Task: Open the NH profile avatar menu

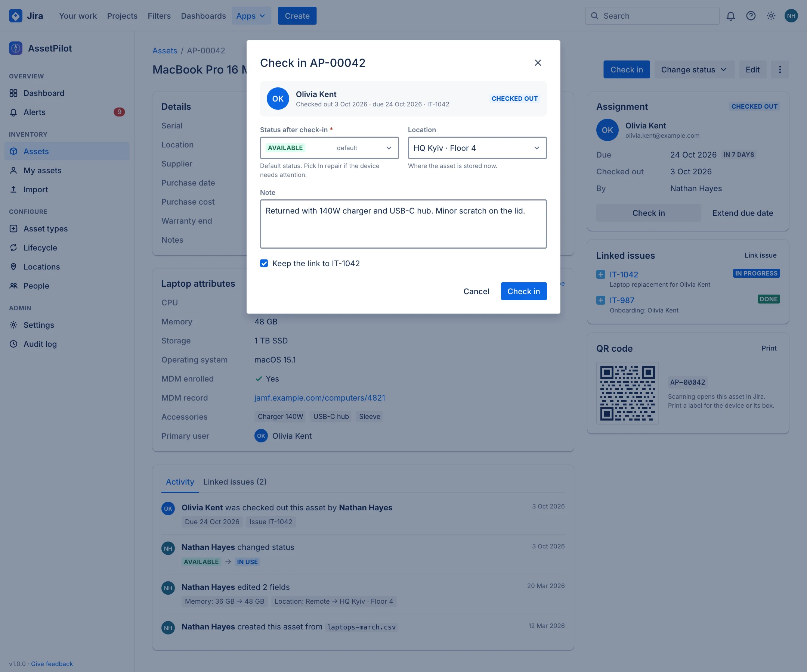Action: [x=791, y=16]
